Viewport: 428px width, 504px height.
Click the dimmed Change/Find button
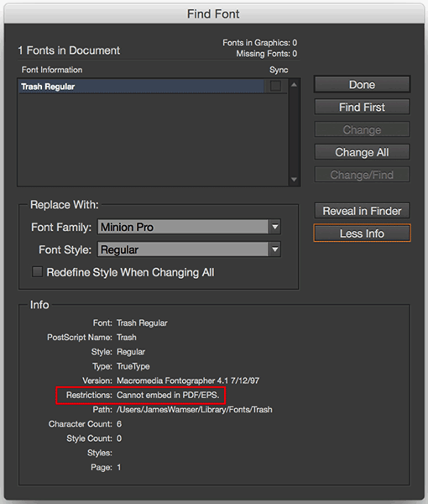tap(362, 175)
